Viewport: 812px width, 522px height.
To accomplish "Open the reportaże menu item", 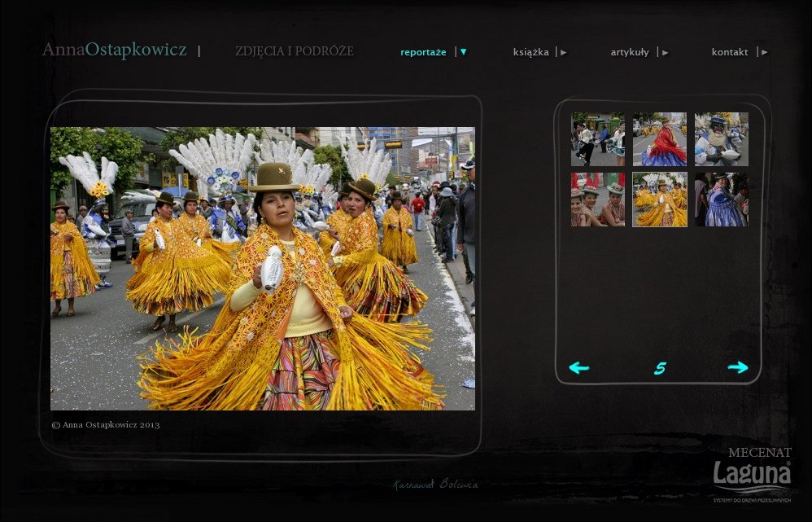I will (x=423, y=52).
